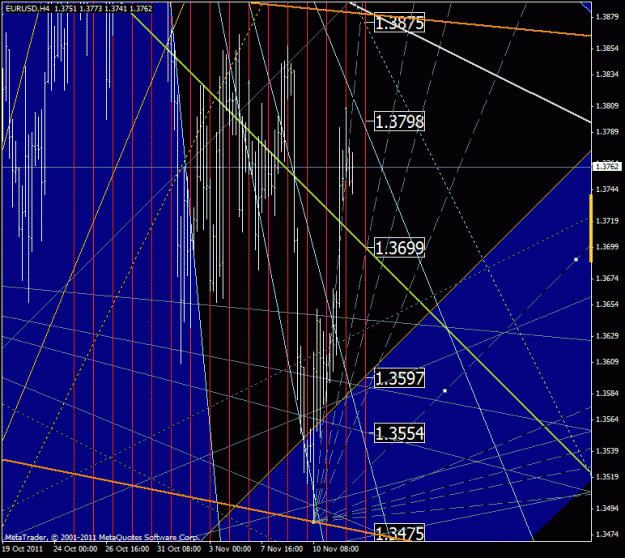Click the 1.3789 value on price scale
This screenshot has height=558, width=625.
[607, 132]
